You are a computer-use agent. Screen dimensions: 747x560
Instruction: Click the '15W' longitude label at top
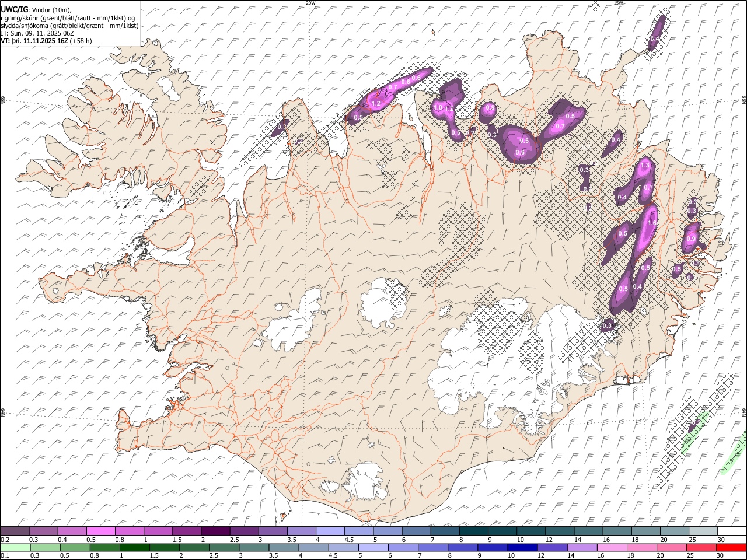click(x=619, y=3)
